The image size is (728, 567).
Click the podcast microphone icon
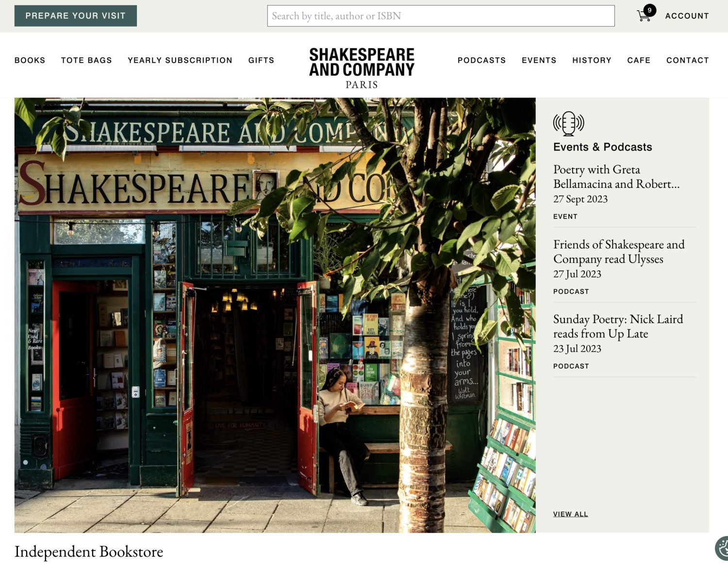pos(569,123)
